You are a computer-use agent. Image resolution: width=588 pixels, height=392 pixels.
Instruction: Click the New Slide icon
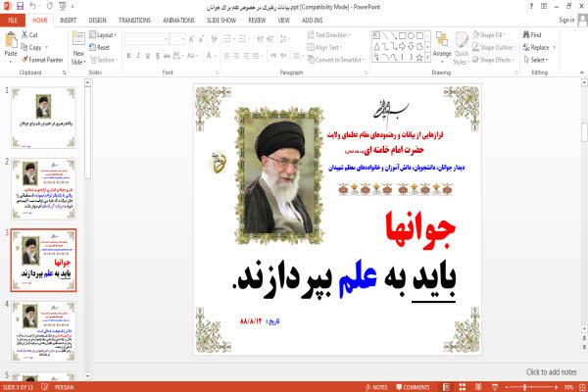click(78, 39)
